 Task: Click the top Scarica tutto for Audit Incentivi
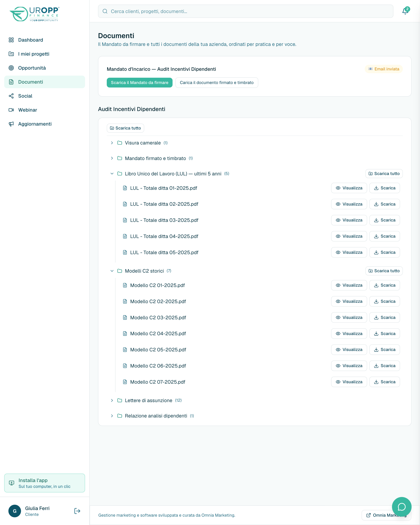pos(125,128)
